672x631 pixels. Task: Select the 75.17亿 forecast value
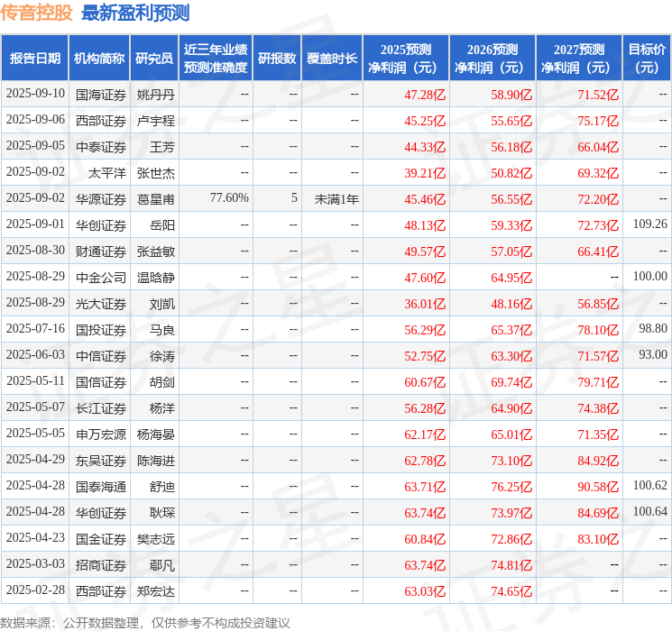coord(598,121)
